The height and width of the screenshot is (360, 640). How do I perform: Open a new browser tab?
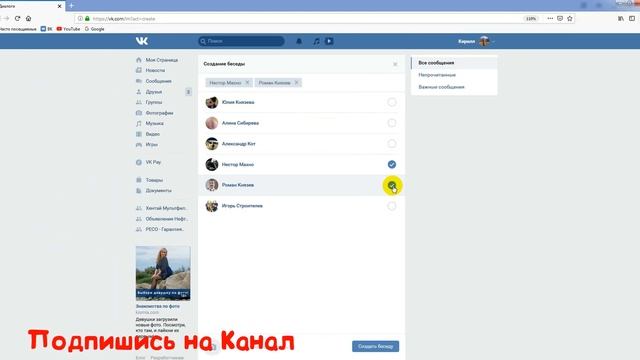click(71, 6)
